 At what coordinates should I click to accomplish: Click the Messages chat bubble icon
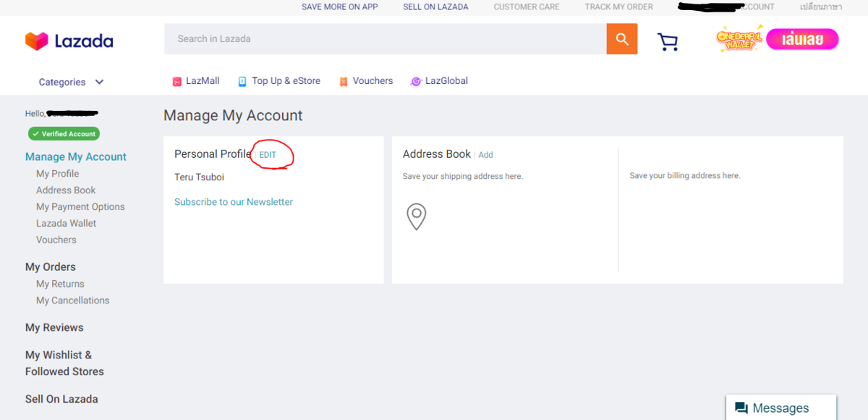point(741,408)
